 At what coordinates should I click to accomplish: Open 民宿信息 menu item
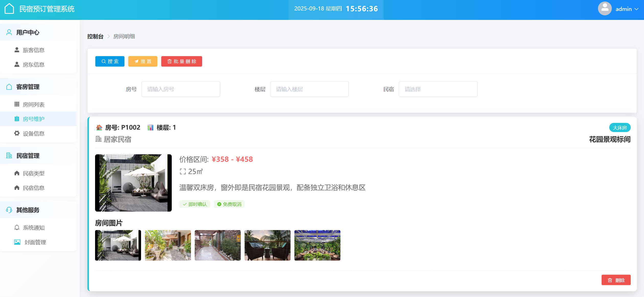pyautogui.click(x=38, y=188)
